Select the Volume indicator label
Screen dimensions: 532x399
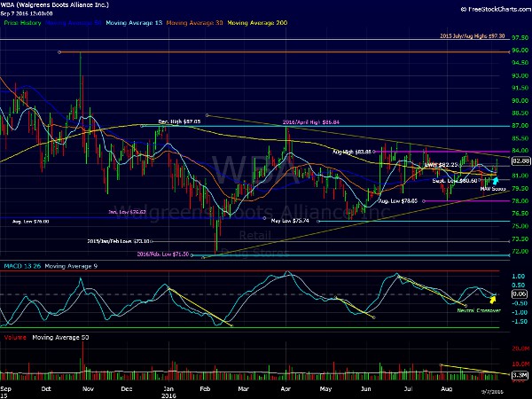point(15,337)
